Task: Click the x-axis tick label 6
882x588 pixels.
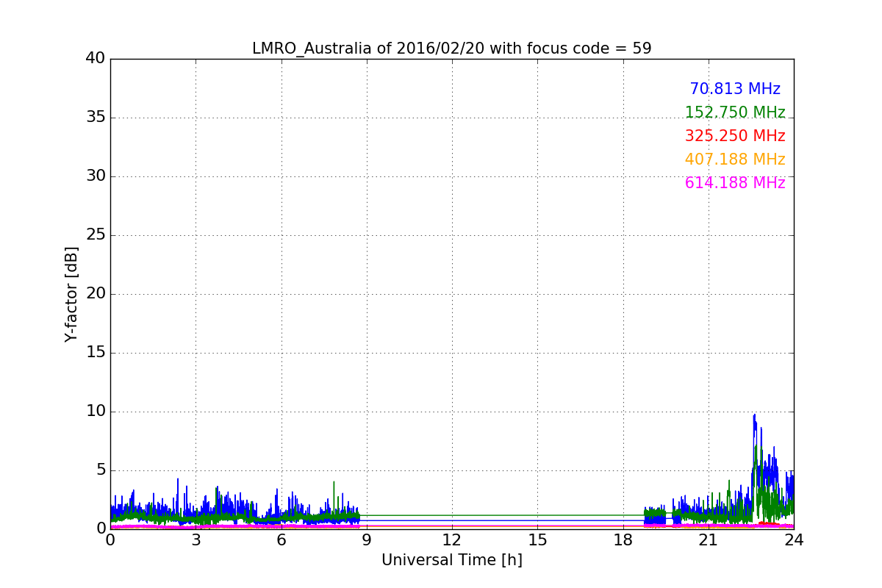Action: coord(281,539)
